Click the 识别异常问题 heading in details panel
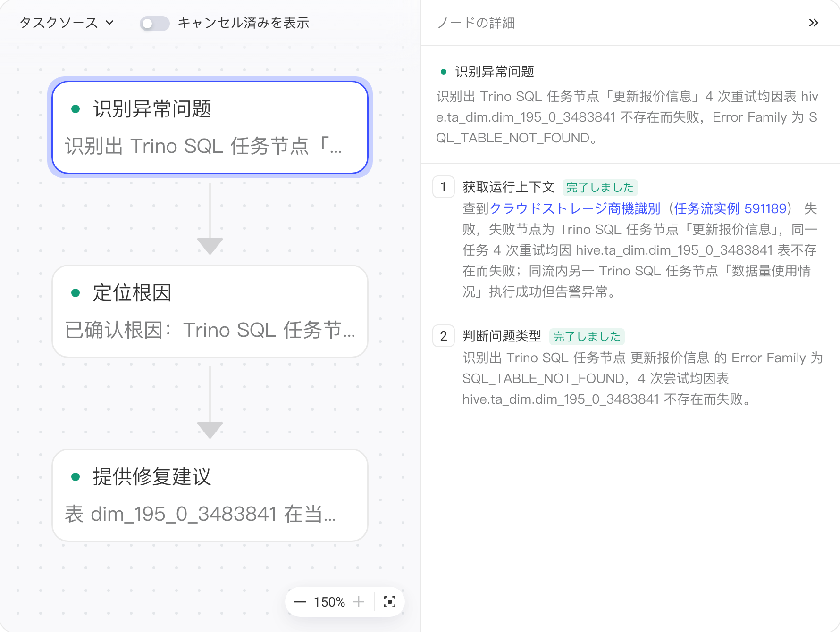 tap(495, 72)
